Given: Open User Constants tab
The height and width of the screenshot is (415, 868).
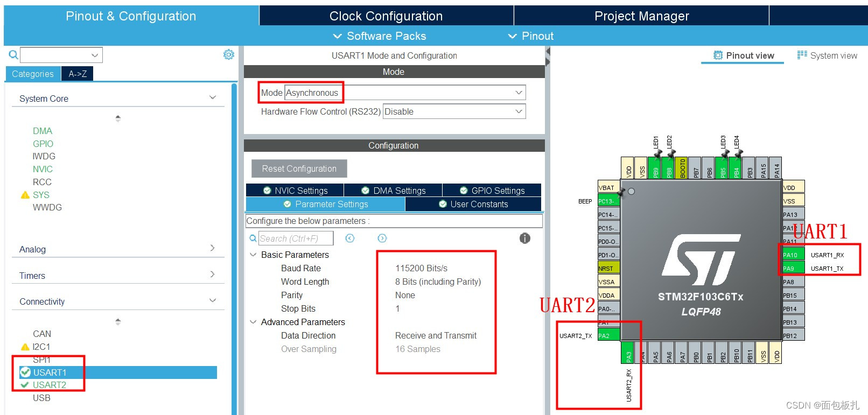Looking at the screenshot, I should click(473, 204).
